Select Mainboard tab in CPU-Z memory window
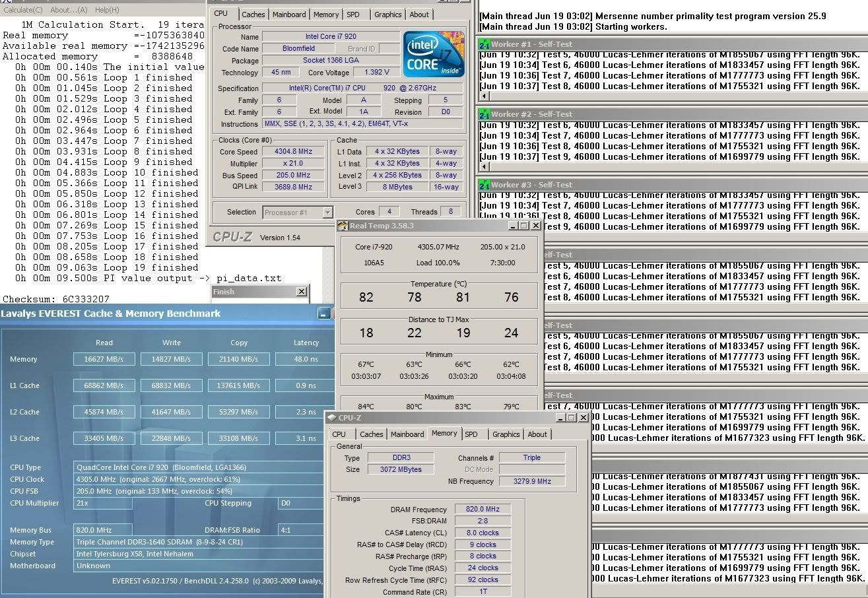 pos(407,434)
